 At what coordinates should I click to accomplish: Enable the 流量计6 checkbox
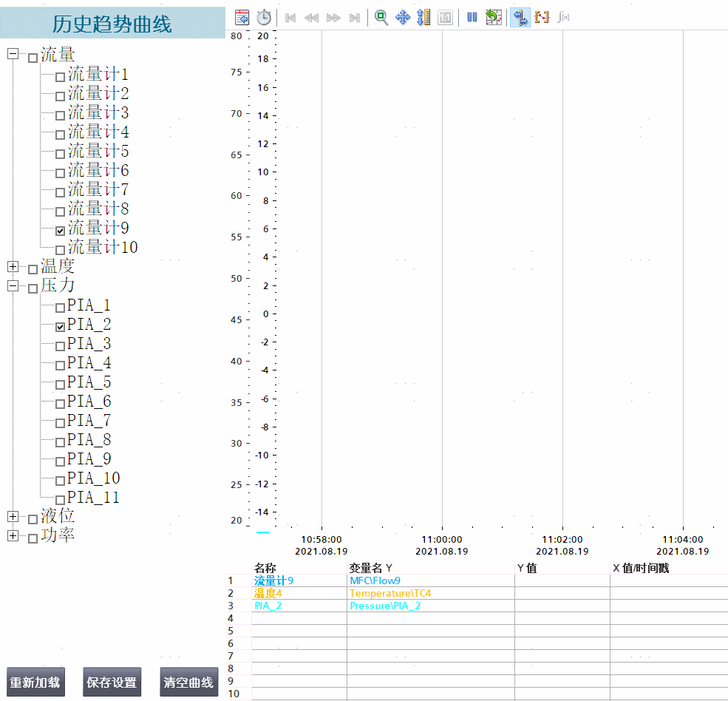click(x=60, y=173)
